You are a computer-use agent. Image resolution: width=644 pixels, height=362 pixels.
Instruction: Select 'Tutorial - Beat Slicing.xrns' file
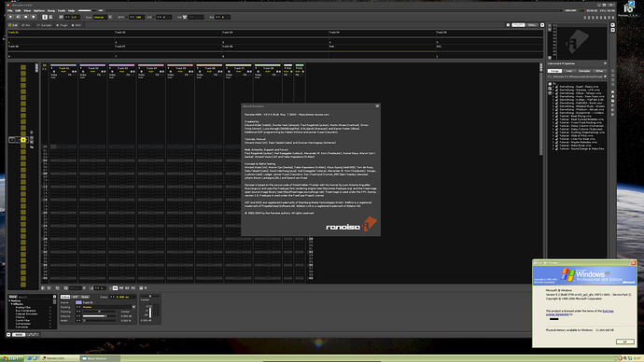coord(576,116)
